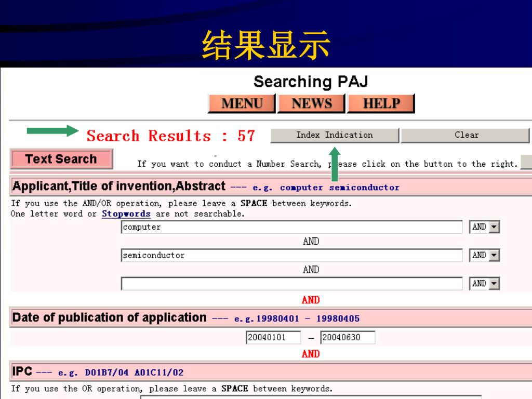The width and height of the screenshot is (532, 399).
Task: Click the Text Search button
Action: coord(61,159)
